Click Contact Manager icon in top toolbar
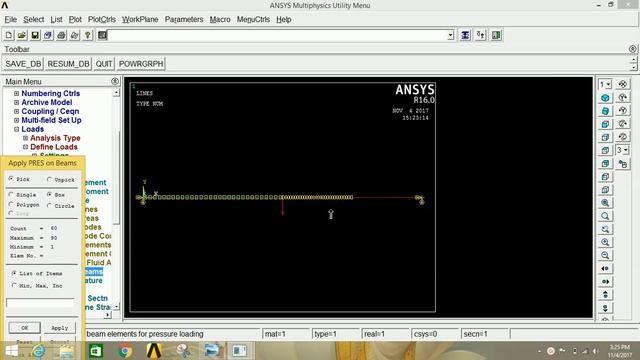The height and width of the screenshot is (360, 640). pyautogui.click(x=496, y=36)
